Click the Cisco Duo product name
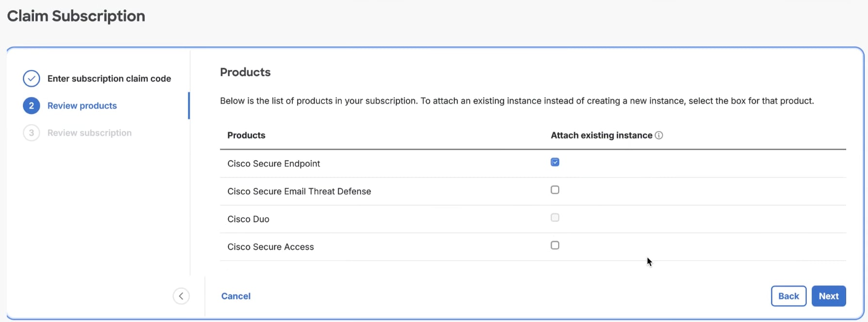 tap(248, 219)
